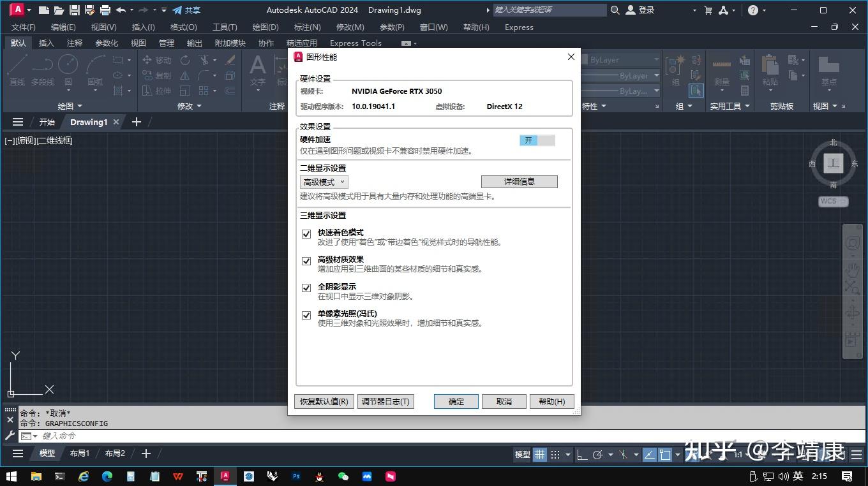Toggle the 快速着色模式 checkbox off
This screenshot has width=868, height=486.
[x=306, y=234]
